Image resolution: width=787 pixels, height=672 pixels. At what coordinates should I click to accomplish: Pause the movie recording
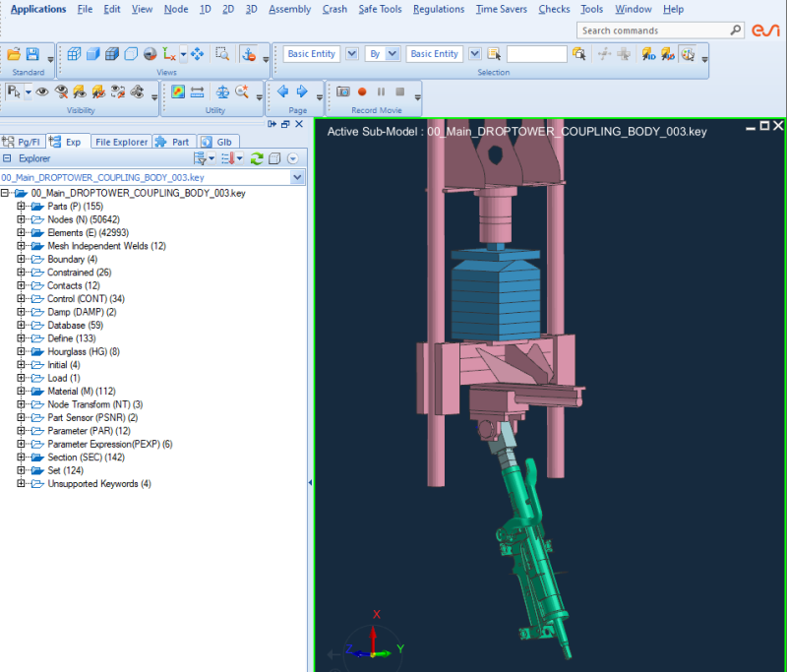381,92
